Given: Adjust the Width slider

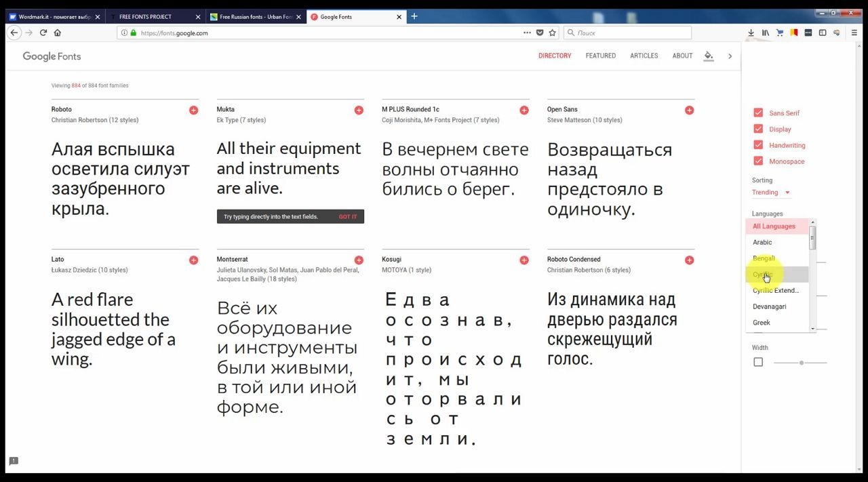Looking at the screenshot, I should tap(801, 363).
